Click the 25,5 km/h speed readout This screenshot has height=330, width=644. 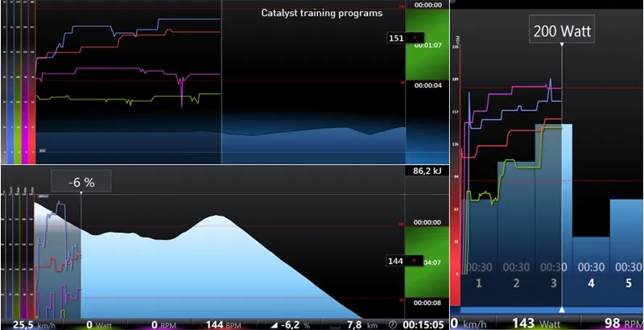click(x=29, y=324)
